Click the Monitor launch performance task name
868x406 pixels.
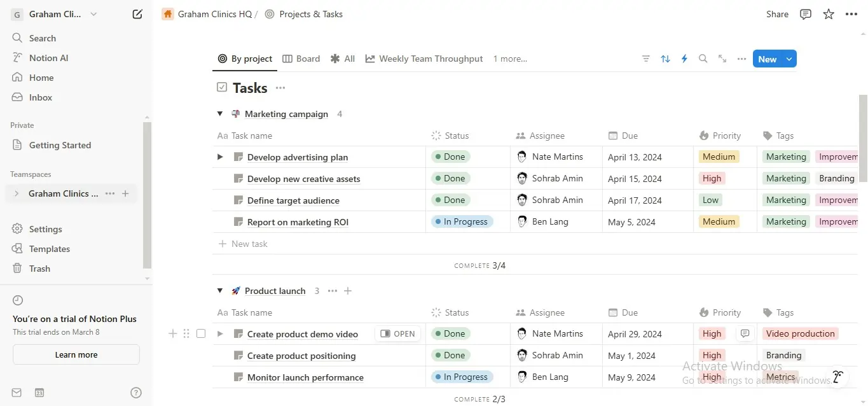click(x=305, y=377)
